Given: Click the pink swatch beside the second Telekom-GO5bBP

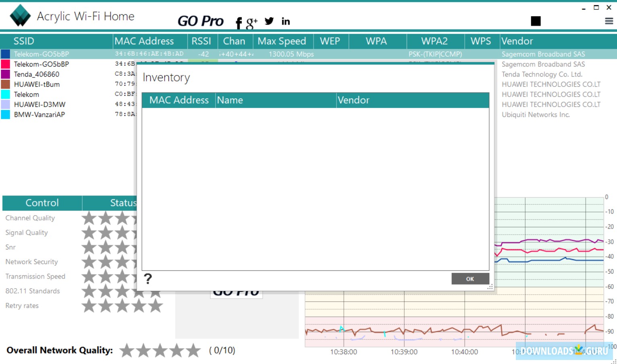Looking at the screenshot, I should pos(6,64).
